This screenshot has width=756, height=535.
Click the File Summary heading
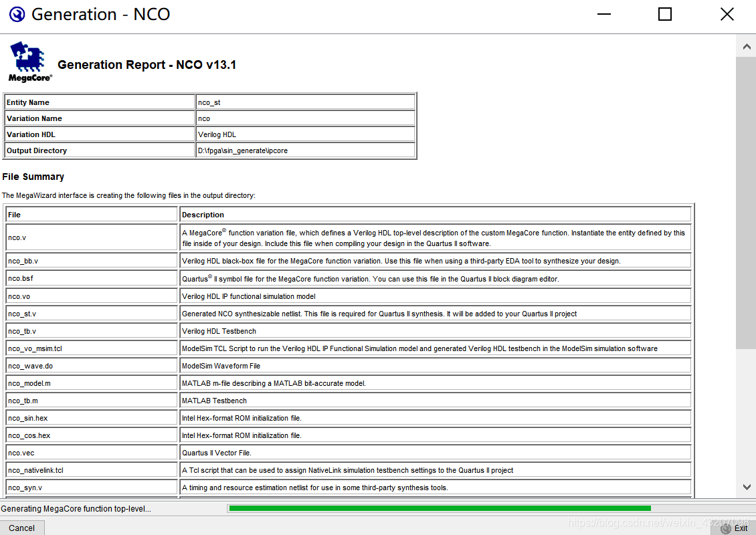point(33,177)
